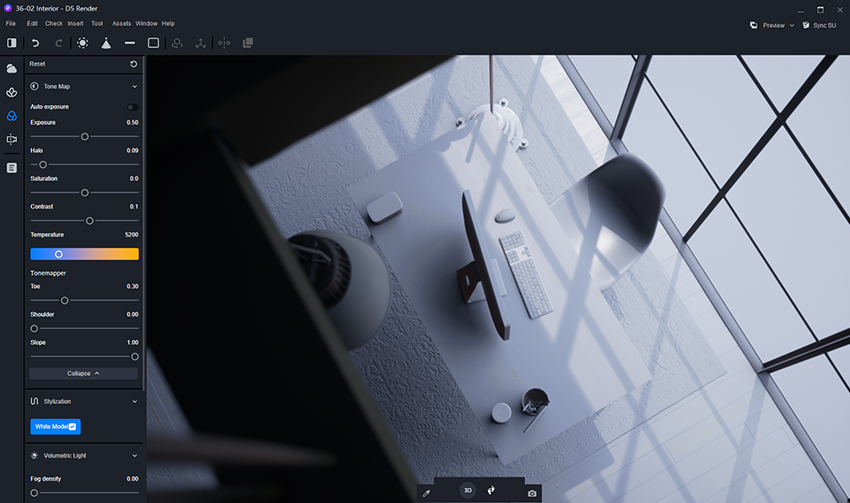The image size is (850, 503).
Task: Open the Insert menu
Action: coord(75,24)
